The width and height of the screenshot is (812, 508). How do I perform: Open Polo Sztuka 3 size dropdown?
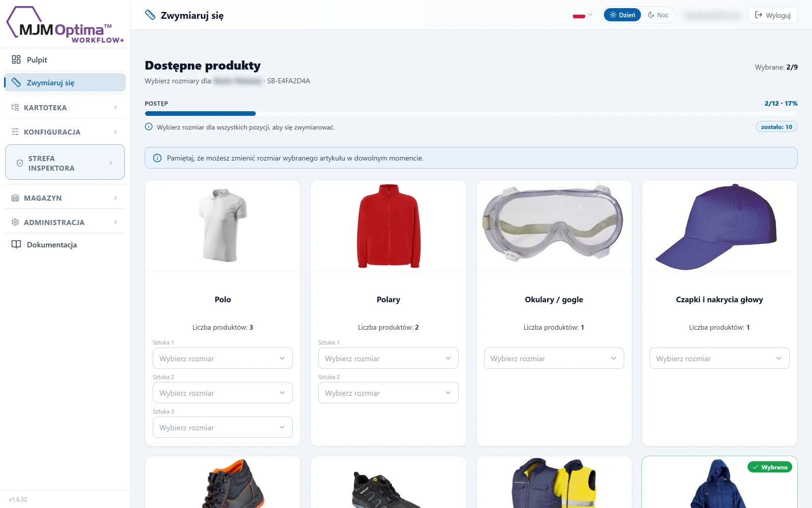click(x=223, y=427)
